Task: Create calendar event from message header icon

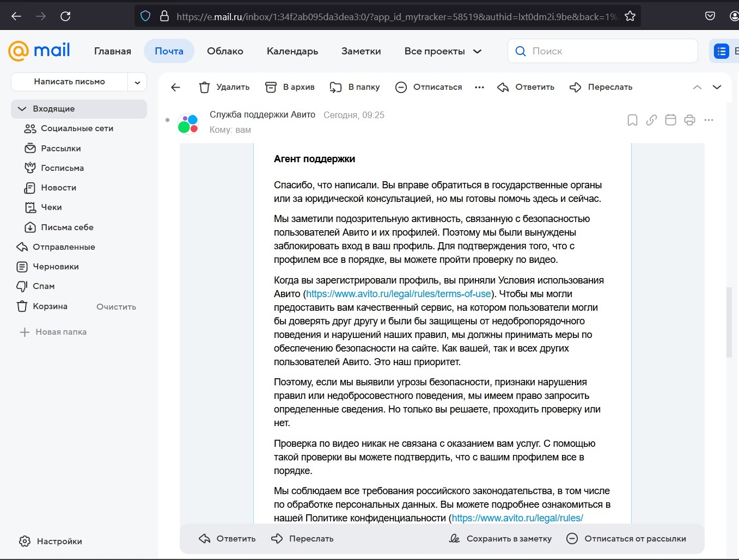Action: coord(670,120)
